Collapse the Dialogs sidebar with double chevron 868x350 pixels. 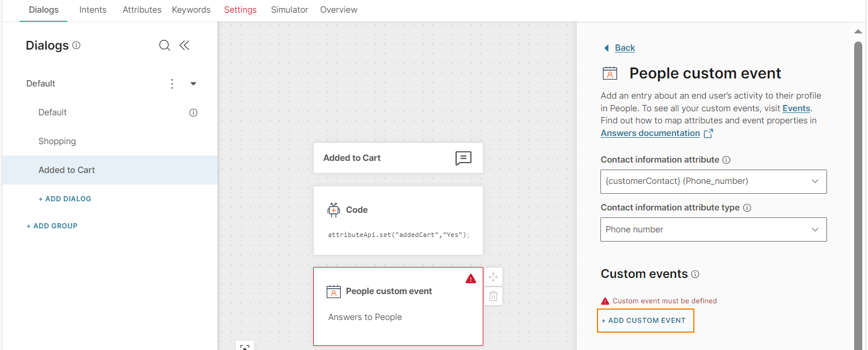pyautogui.click(x=185, y=46)
